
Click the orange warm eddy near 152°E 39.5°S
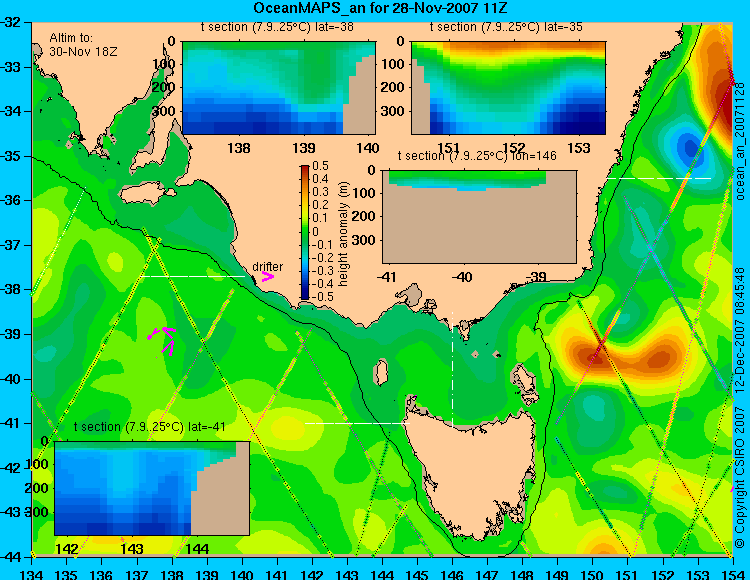pos(659,358)
